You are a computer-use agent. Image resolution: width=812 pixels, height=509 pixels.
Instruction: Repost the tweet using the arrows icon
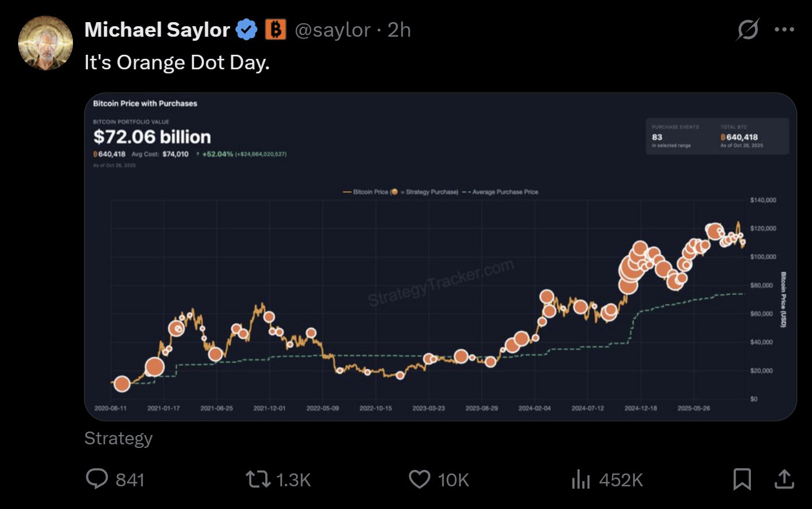point(257,479)
